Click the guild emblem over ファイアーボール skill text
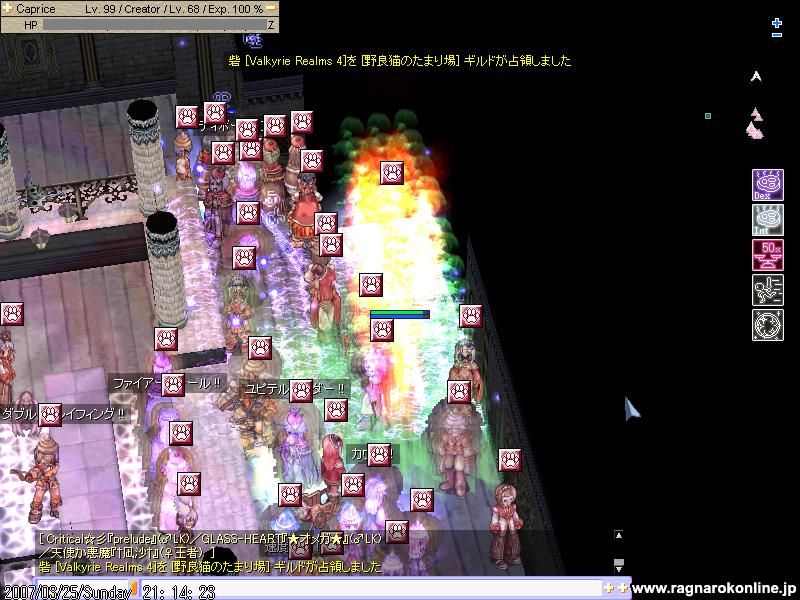Screen dimensions: 800x600 [172, 385]
